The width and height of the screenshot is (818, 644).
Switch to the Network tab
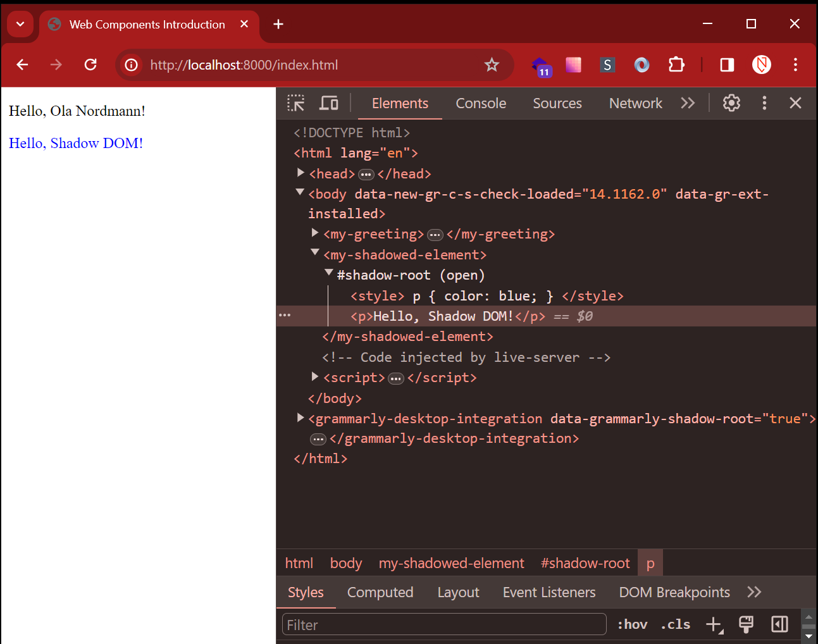coord(636,103)
